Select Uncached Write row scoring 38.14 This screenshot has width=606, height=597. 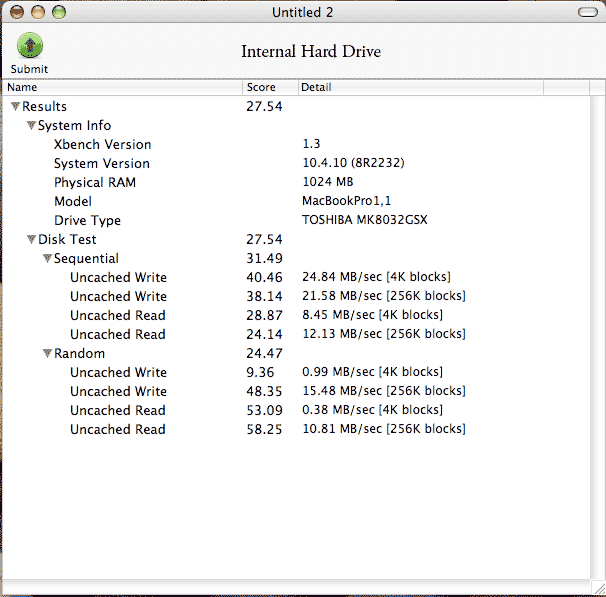(x=296, y=296)
